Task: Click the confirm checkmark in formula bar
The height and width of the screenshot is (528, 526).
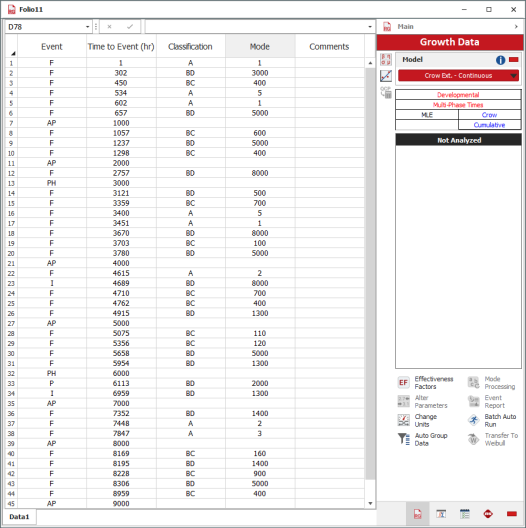Action: pos(130,27)
